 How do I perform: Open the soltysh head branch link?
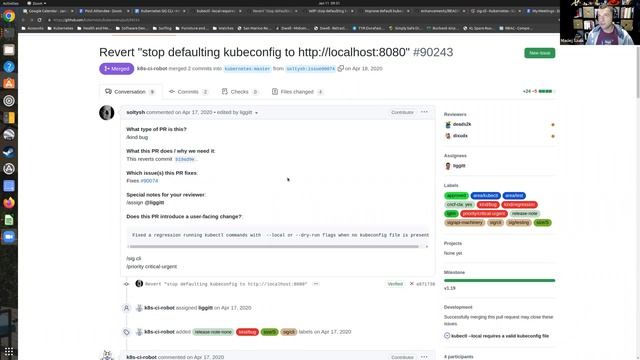tap(311, 69)
